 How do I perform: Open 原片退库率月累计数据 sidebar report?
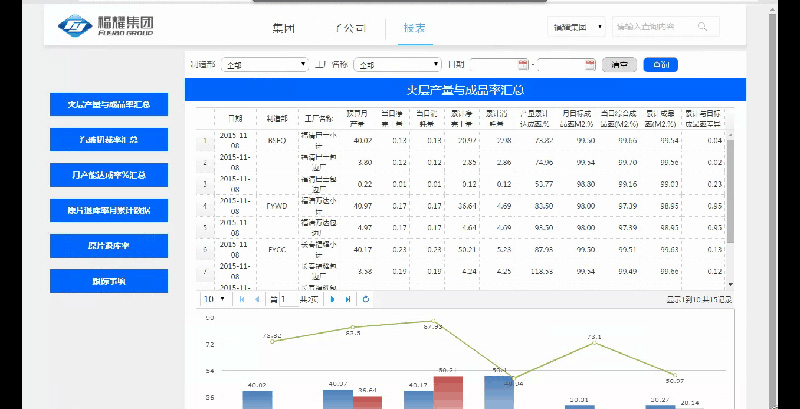(x=109, y=210)
